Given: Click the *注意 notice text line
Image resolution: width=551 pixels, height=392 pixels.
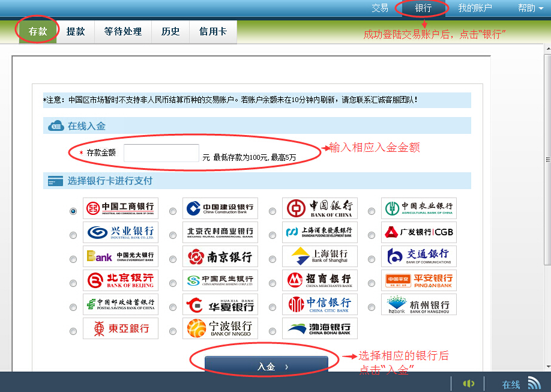Looking at the screenshot, I should (230, 100).
